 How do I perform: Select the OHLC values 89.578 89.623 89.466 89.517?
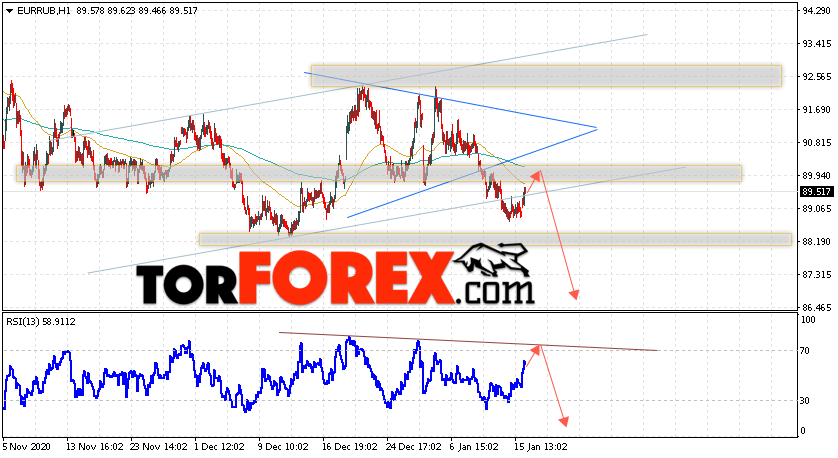pyautogui.click(x=137, y=11)
